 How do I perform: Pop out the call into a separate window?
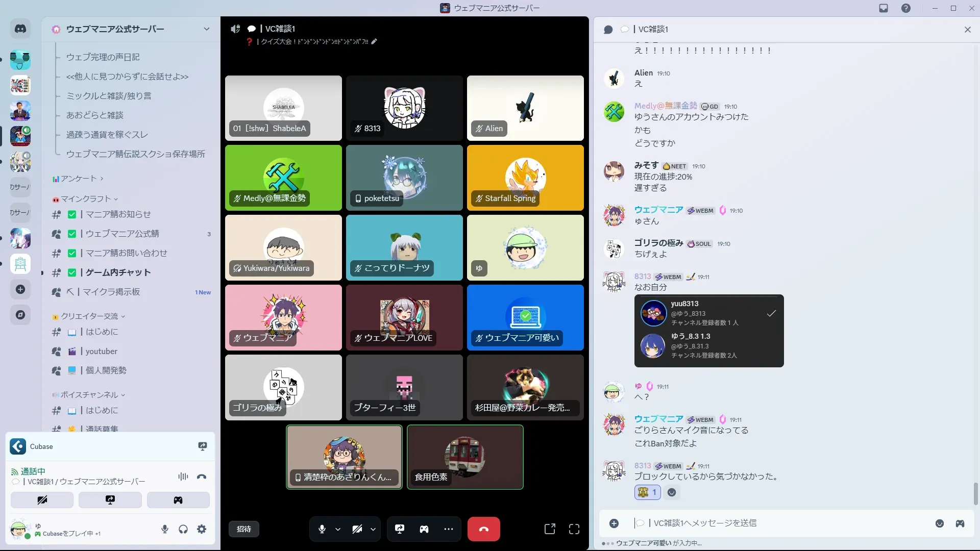(550, 529)
